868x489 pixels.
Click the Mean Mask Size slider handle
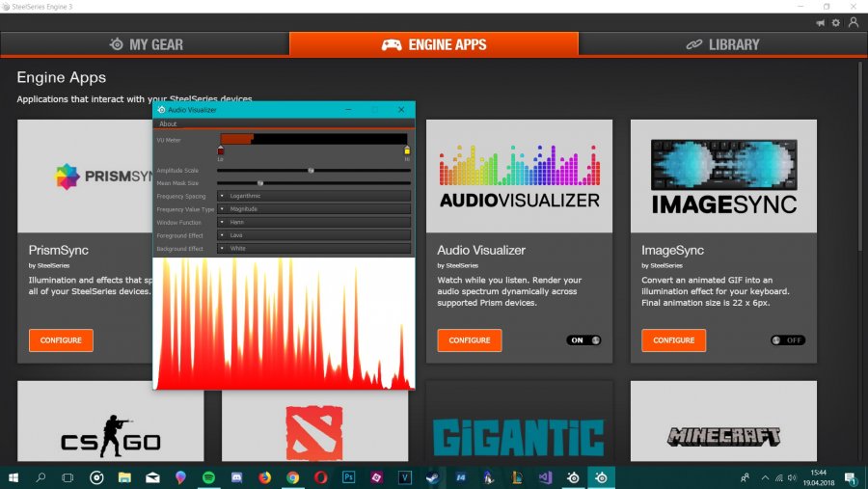click(260, 182)
